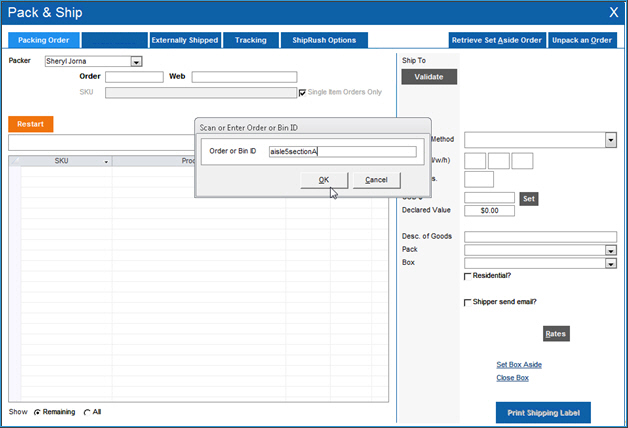Click Retrieve Set Aside Order button
The image size is (628, 428).
(497, 40)
